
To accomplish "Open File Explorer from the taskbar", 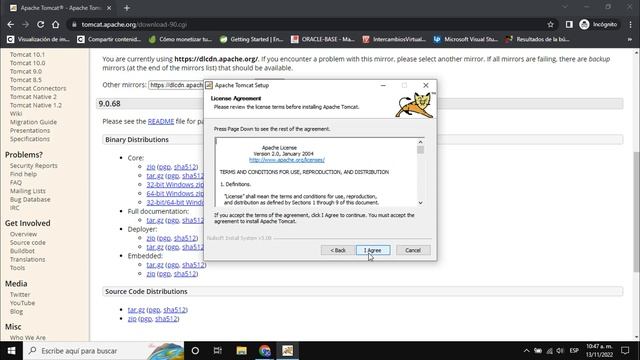I will (241, 351).
